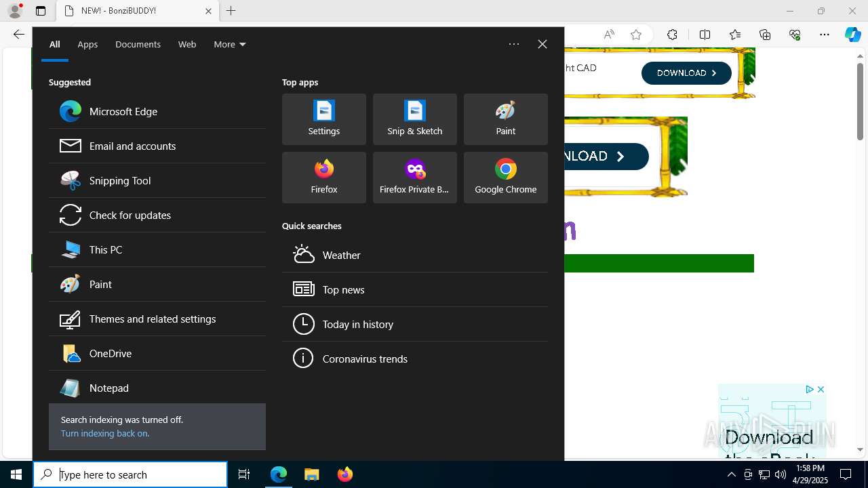Select Check for updates suggestion
The image size is (868, 488).
pos(157,215)
